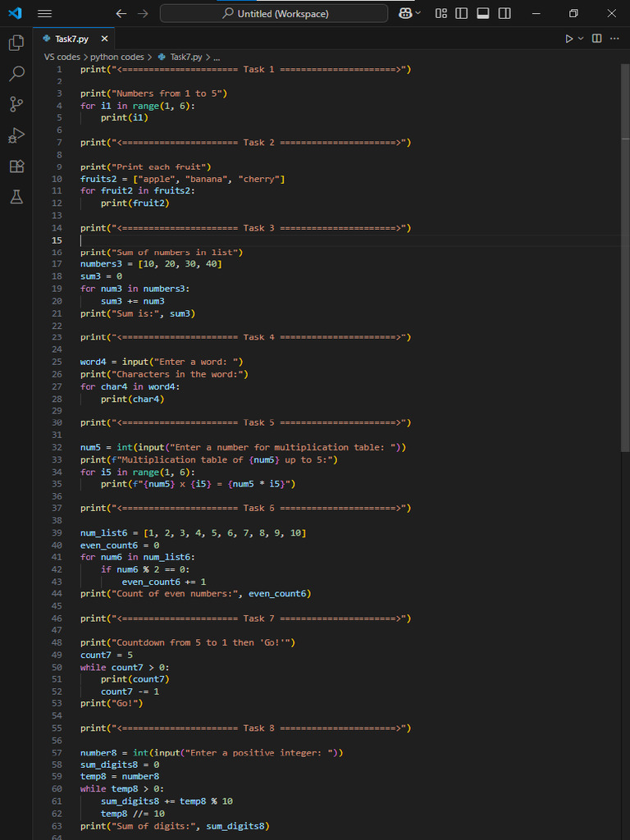Open the Explorer view in activity bar
This screenshot has height=840, width=630.
16,43
